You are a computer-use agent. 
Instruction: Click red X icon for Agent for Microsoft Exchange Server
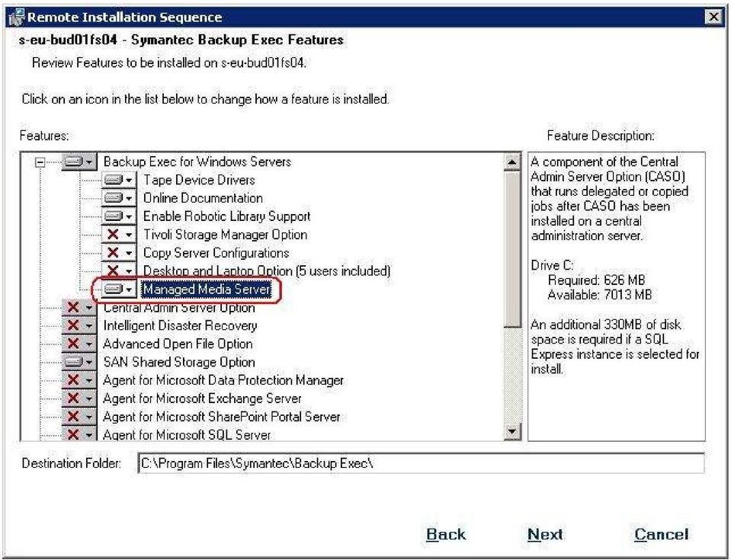pyautogui.click(x=73, y=398)
